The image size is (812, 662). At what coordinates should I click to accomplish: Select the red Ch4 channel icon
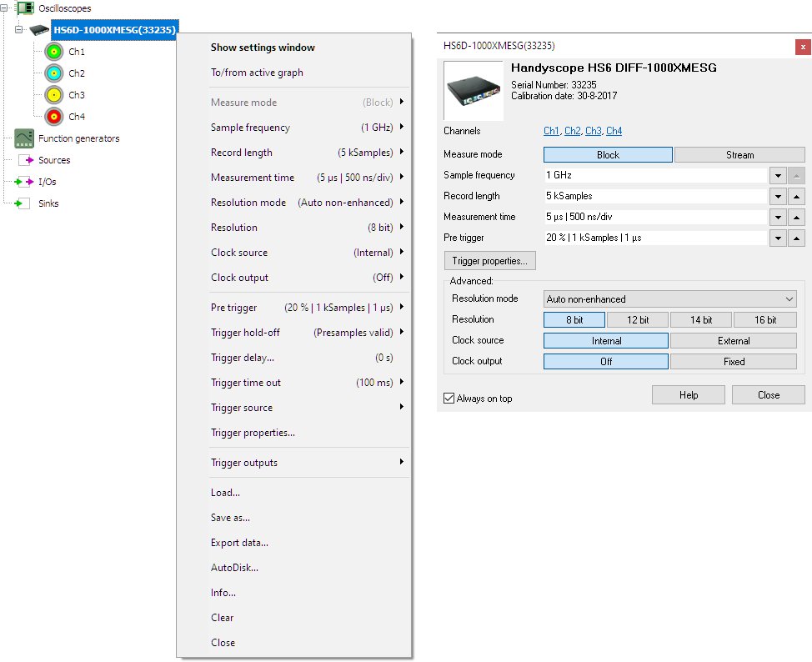[x=54, y=117]
